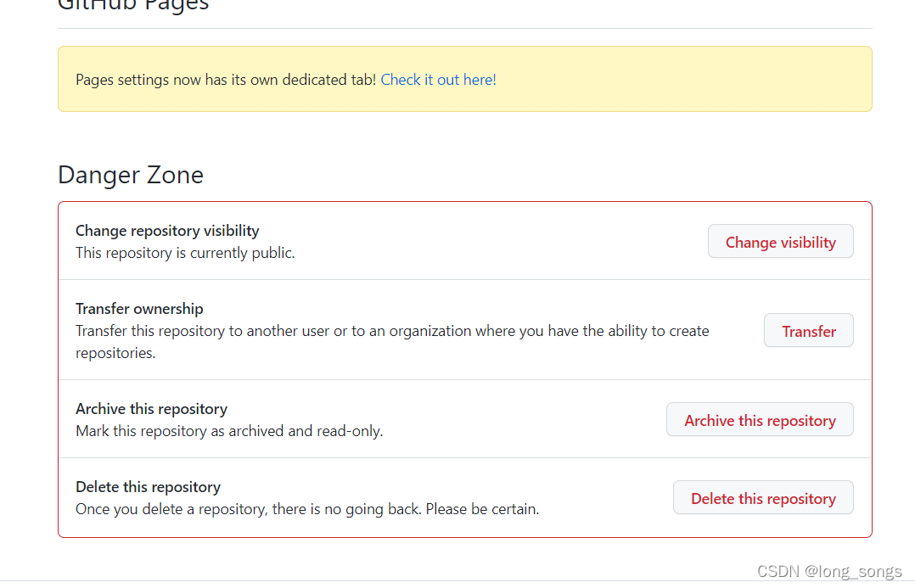
Task: Select the 'Danger Zone' heading
Action: click(131, 175)
